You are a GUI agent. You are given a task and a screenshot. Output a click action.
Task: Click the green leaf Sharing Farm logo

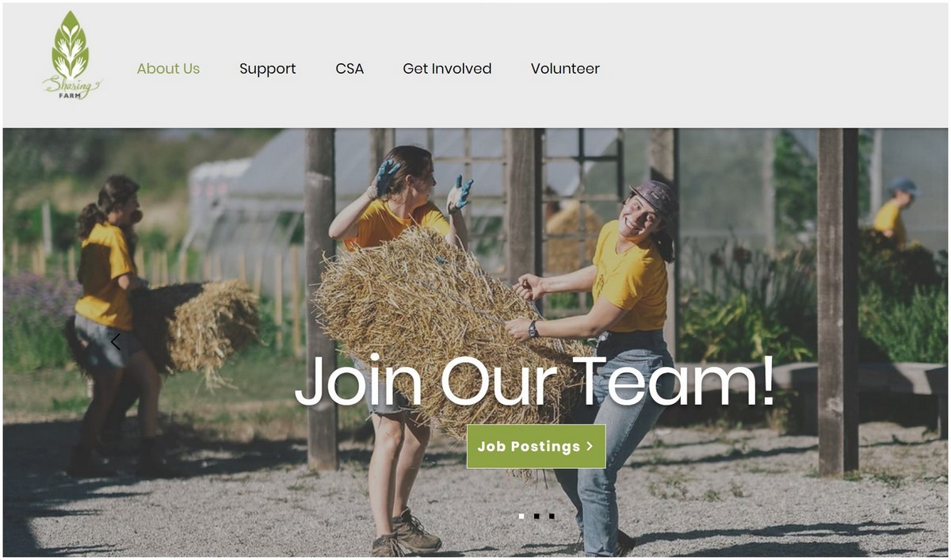click(72, 55)
